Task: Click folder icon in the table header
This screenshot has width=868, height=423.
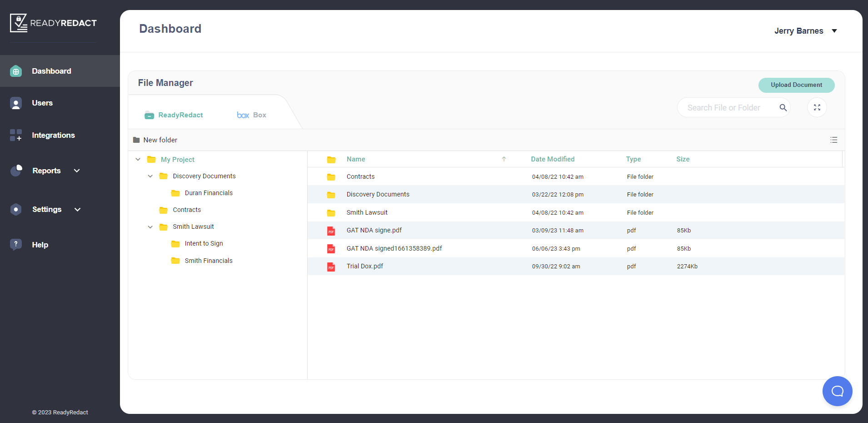Action: coord(331,160)
